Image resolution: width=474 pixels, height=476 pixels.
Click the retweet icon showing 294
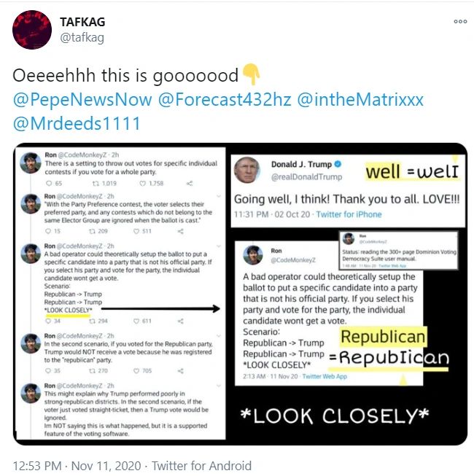coord(93,321)
